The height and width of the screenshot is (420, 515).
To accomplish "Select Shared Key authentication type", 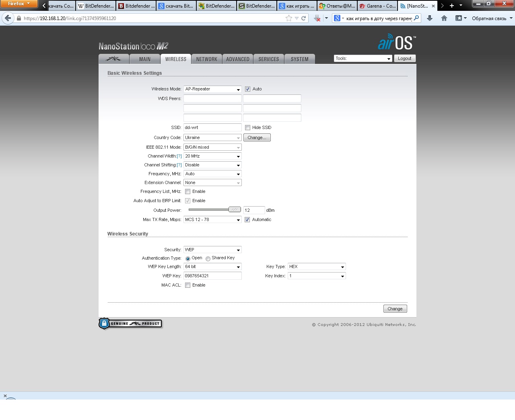I will click(208, 258).
